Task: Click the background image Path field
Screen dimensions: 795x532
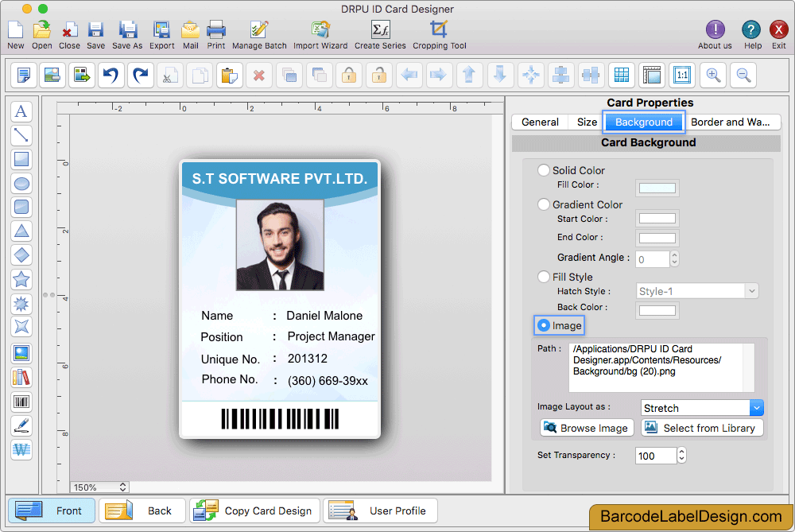Action: click(661, 367)
